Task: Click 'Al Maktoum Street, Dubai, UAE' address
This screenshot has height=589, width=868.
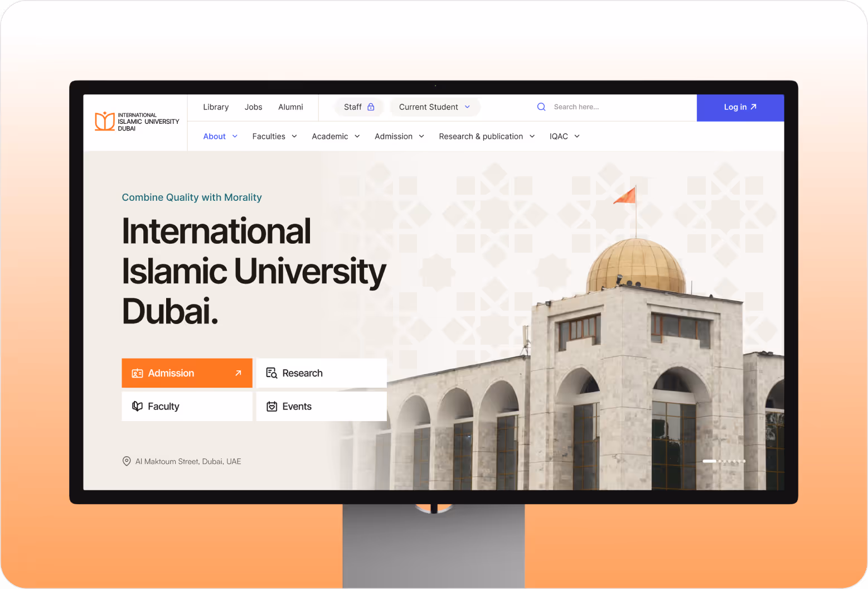Action: (x=188, y=461)
